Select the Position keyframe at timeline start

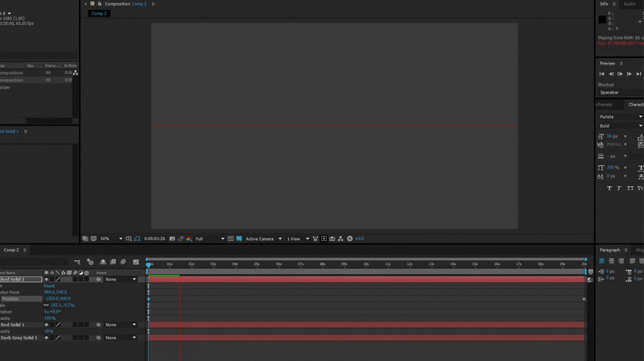pos(149,299)
